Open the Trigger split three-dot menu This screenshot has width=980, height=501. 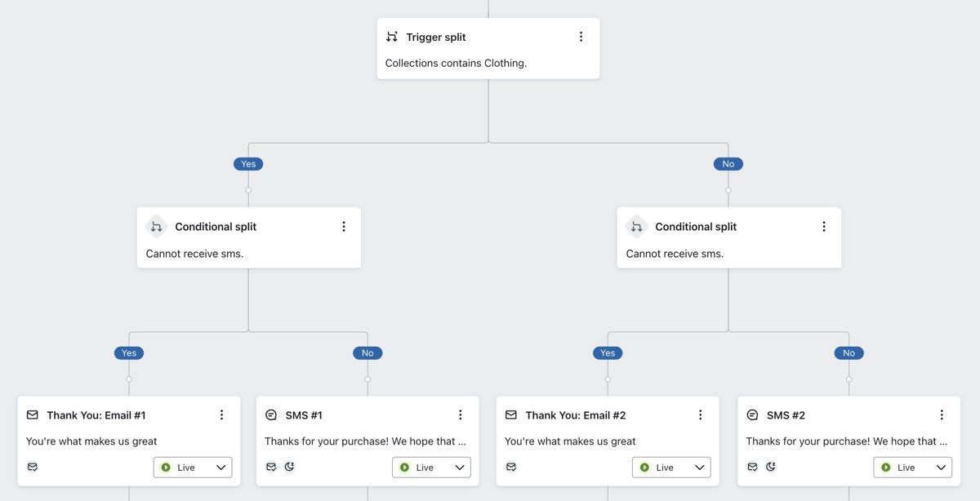coord(581,37)
